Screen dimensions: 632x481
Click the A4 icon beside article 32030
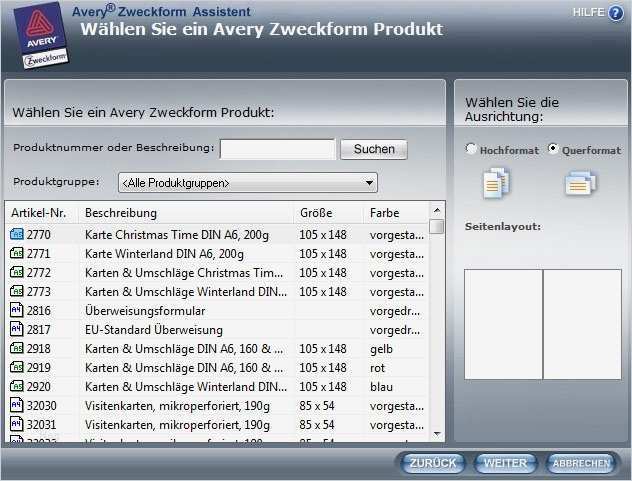pyautogui.click(x=17, y=405)
